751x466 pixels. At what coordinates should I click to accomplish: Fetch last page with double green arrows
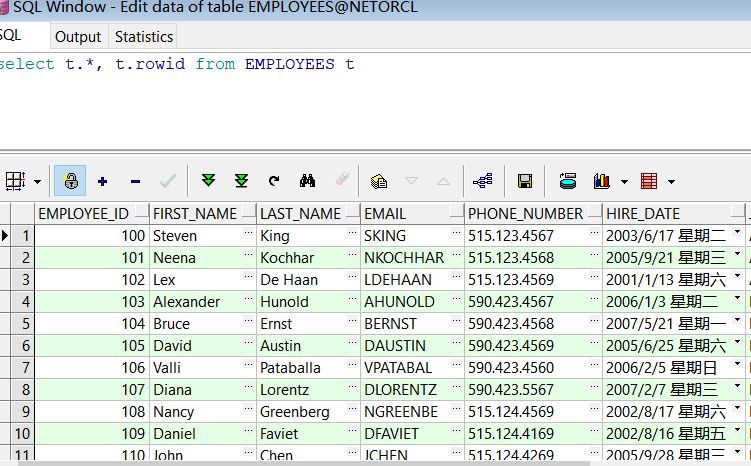pyautogui.click(x=241, y=181)
